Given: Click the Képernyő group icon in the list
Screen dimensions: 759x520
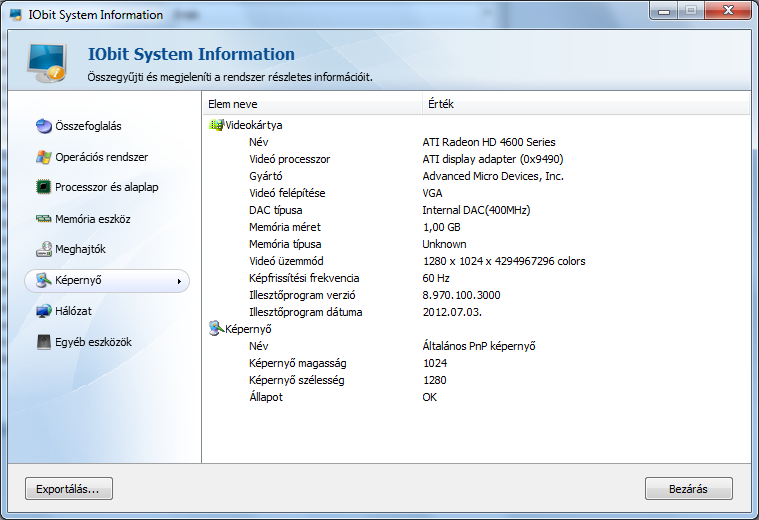Looking at the screenshot, I should coord(216,328).
